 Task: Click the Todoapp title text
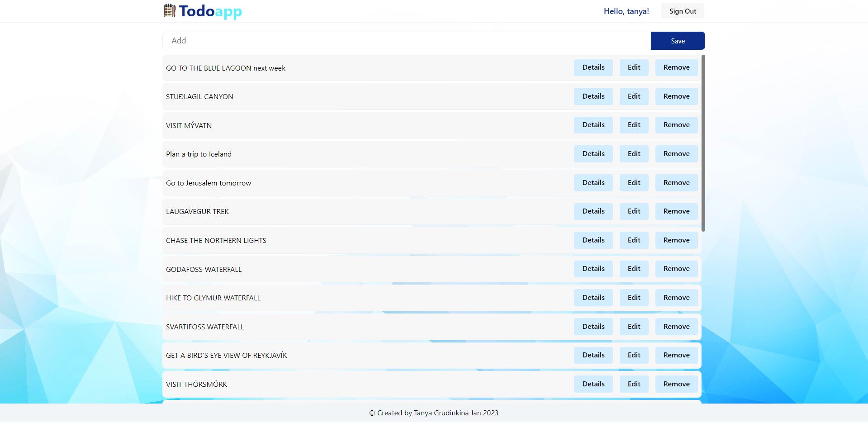[x=210, y=11]
